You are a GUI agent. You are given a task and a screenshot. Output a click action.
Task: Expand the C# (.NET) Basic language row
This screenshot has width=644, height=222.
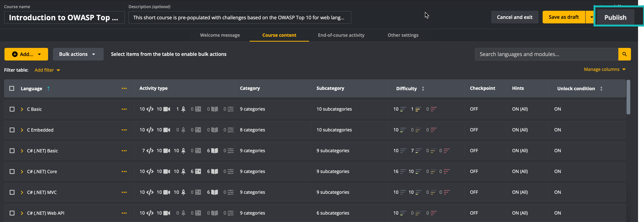[x=22, y=151]
